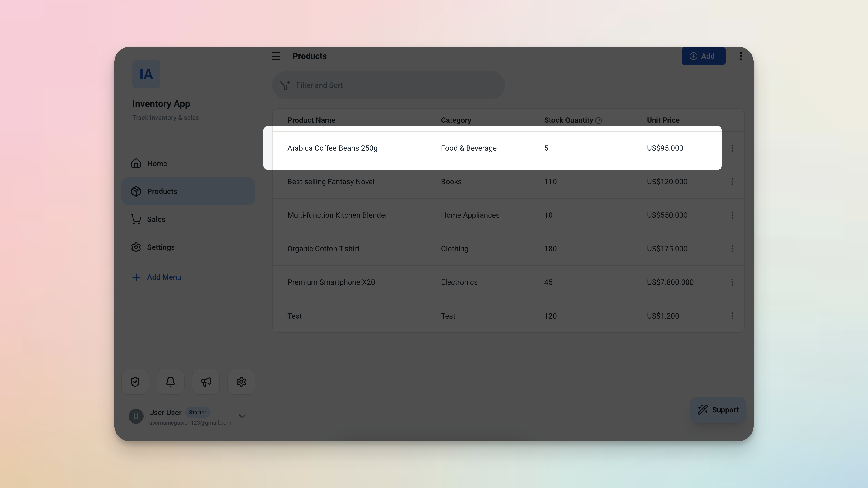Select Premium Smartphone X20 name
Screen dimensions: 868x488
[331, 282]
